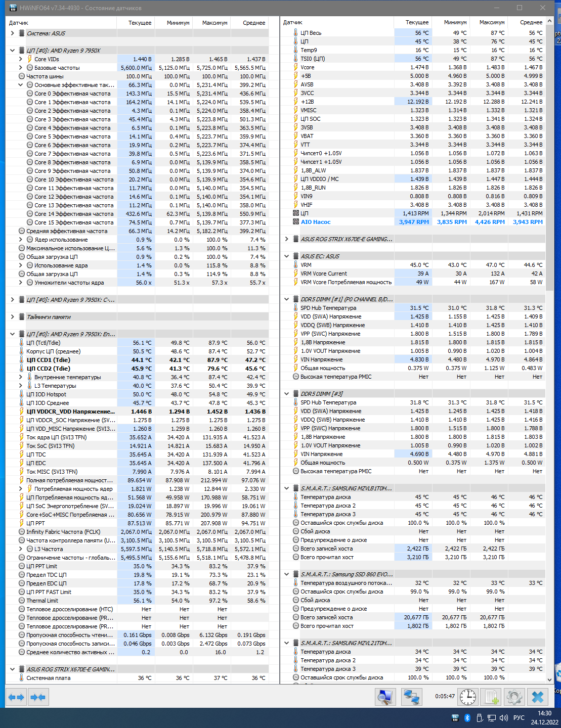
Task: Click the РУС language indicator
Action: tap(519, 718)
